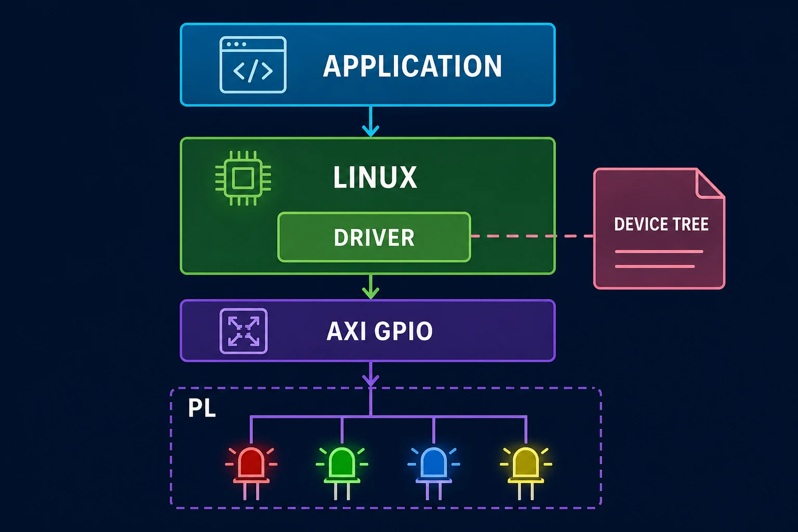
Task: Click the Device Tree document icon
Action: click(659, 229)
